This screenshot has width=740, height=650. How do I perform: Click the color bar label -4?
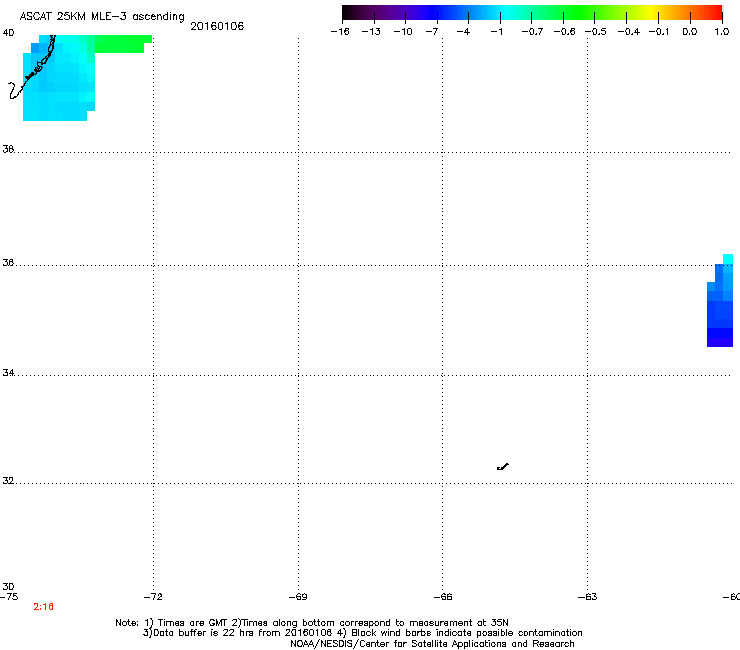point(463,32)
